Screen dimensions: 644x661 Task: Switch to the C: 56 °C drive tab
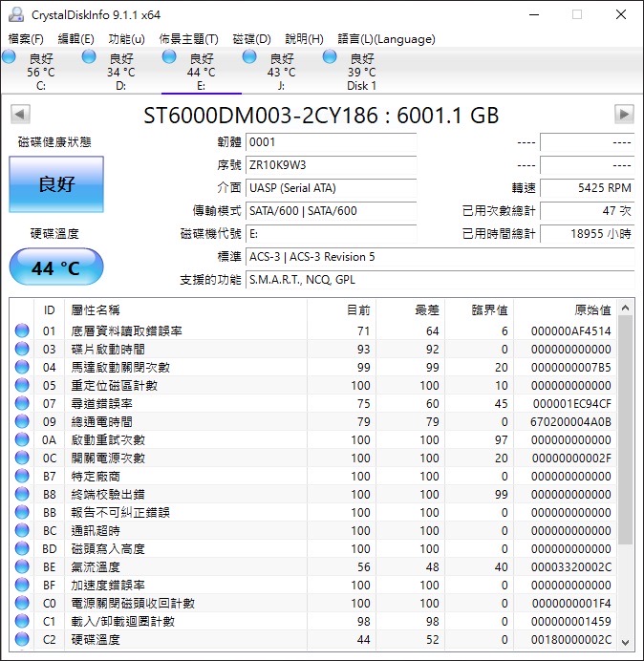click(x=40, y=72)
